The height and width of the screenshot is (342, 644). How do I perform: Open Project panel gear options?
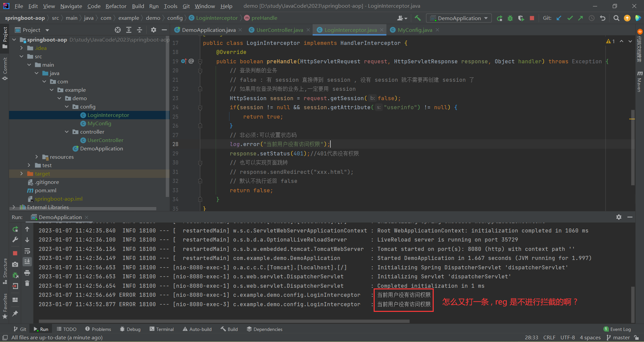coord(154,30)
